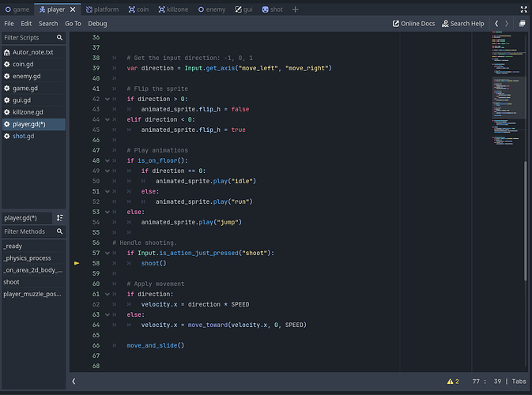532x395 pixels.
Task: Open the Edit menu
Action: click(x=26, y=24)
